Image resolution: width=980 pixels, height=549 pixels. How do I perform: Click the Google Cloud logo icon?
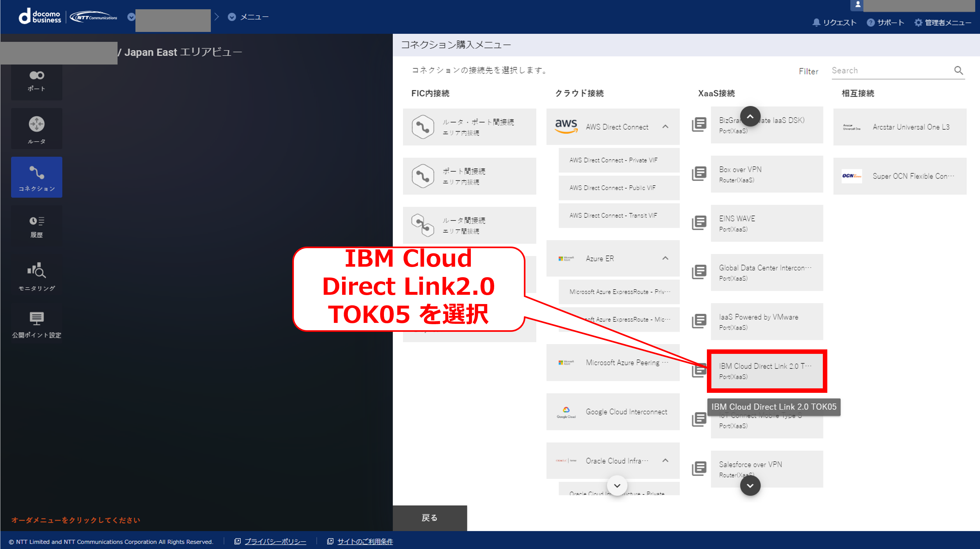566,412
